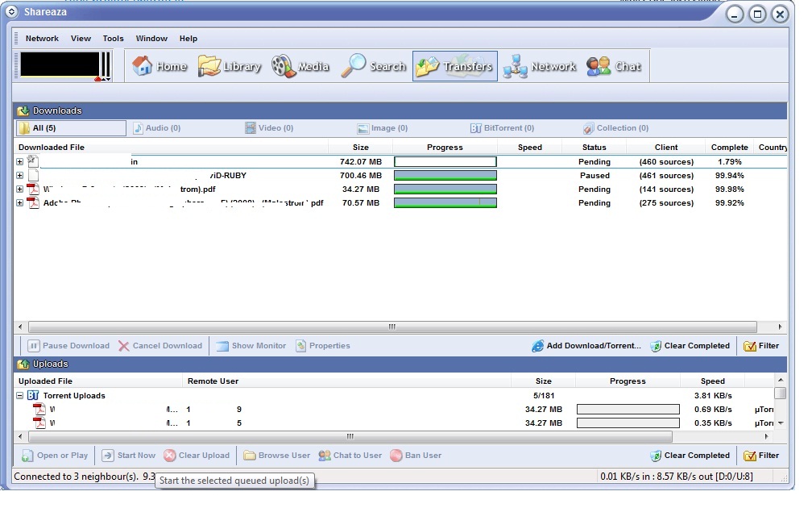Click Add Download/Torrent
The height and width of the screenshot is (508, 812).
(x=586, y=346)
